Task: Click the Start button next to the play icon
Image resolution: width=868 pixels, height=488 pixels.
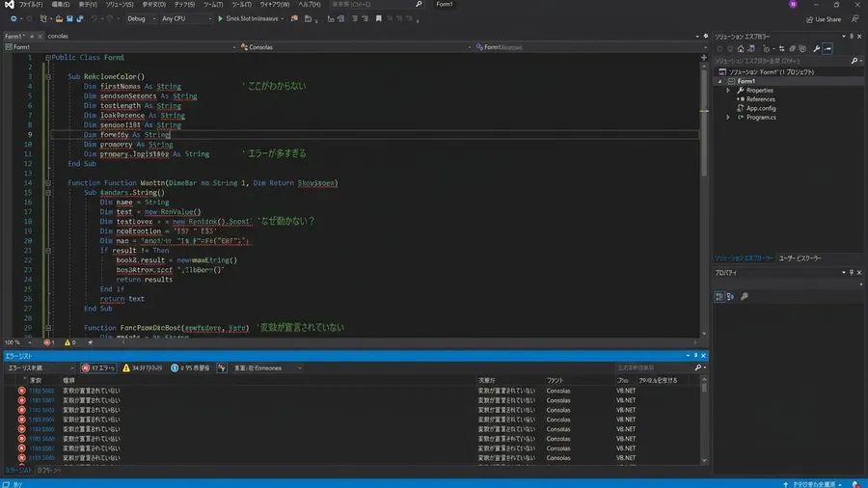Action: coord(252,19)
